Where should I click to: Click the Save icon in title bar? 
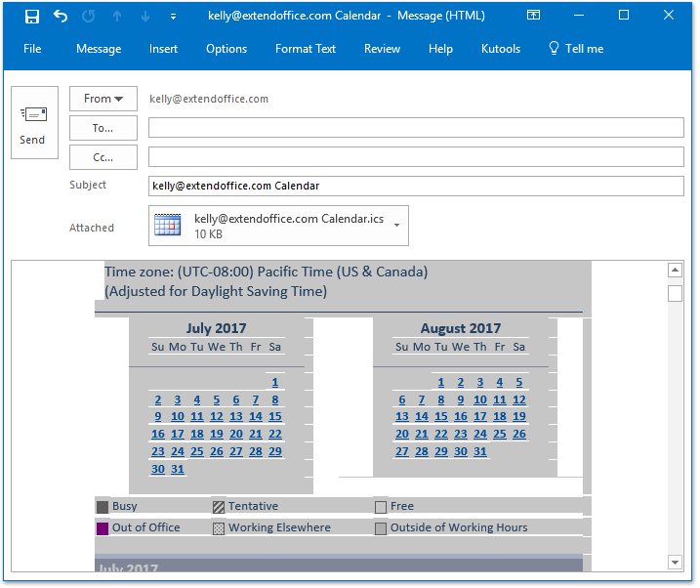pyautogui.click(x=32, y=17)
